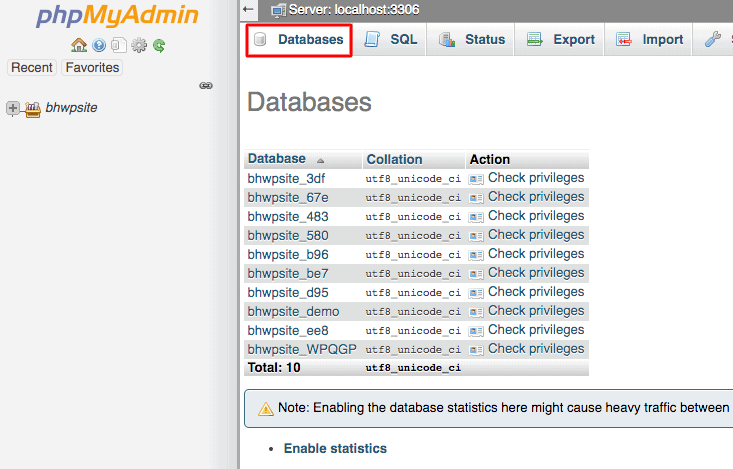Click privileges icon for bhwpsite_b96

pyautogui.click(x=476, y=255)
